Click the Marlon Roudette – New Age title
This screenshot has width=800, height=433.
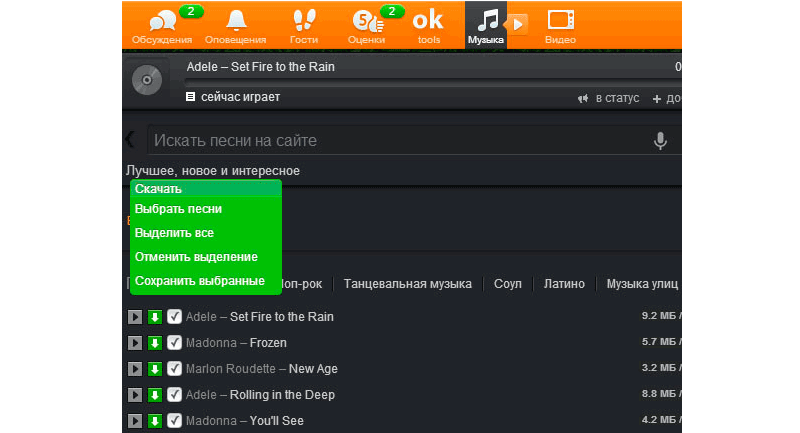coord(262,369)
